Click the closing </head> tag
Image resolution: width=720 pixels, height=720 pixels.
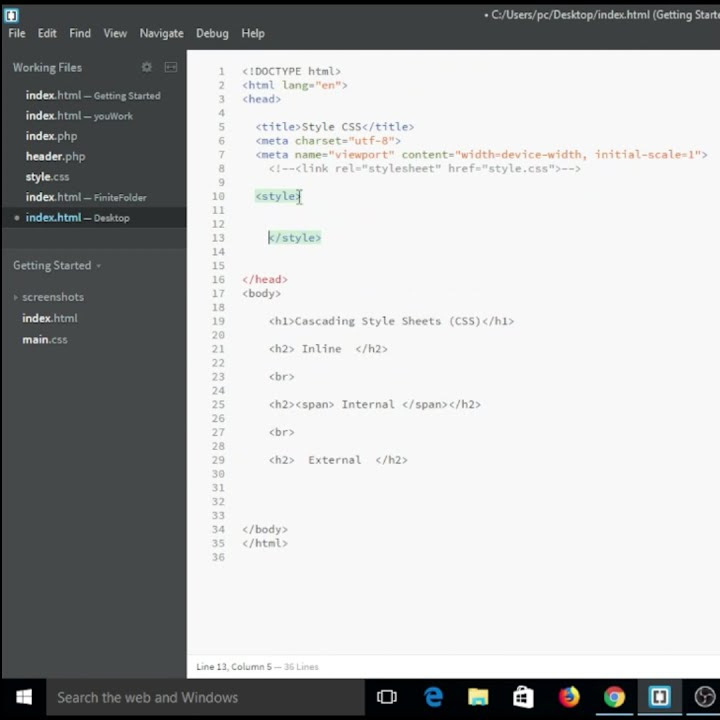coord(264,280)
